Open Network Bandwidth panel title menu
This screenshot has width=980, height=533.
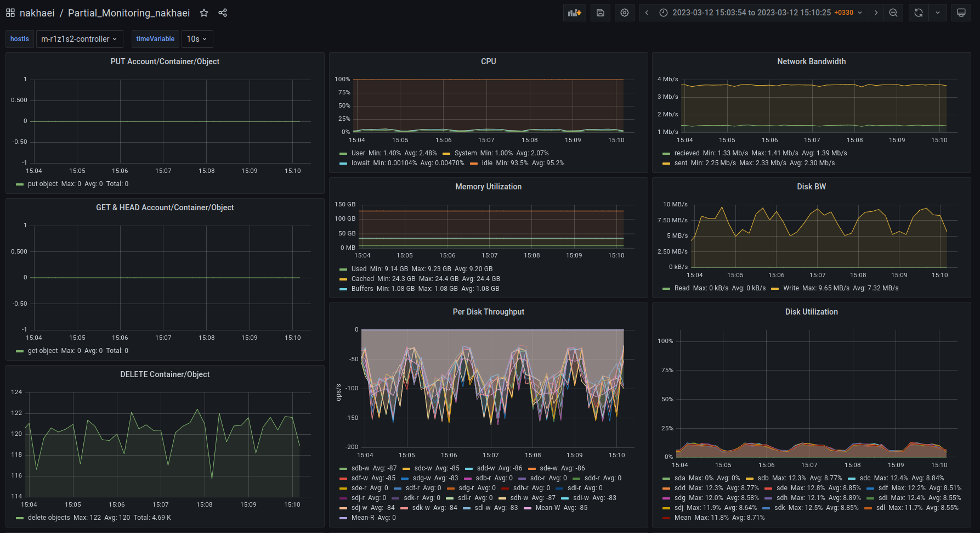811,61
